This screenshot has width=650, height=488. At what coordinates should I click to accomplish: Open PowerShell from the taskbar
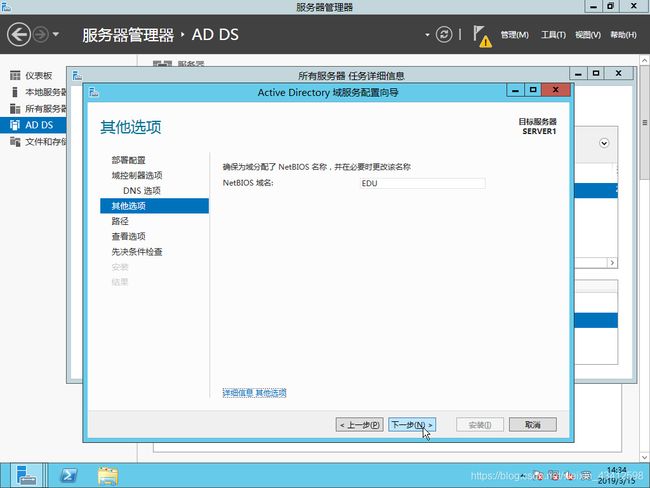pyautogui.click(x=68, y=475)
